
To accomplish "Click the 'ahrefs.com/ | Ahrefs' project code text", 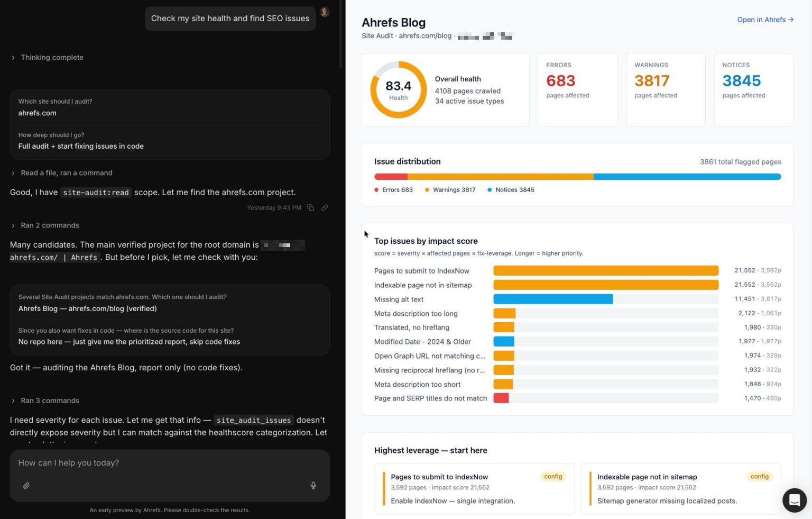I will pyautogui.click(x=54, y=258).
